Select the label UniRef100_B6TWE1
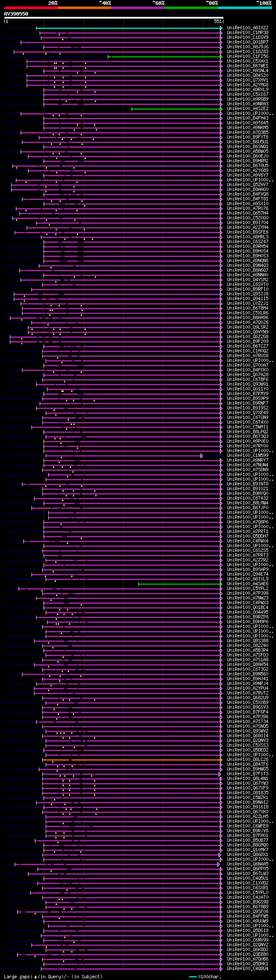Screen dimensions: 276x980 click(x=248, y=66)
